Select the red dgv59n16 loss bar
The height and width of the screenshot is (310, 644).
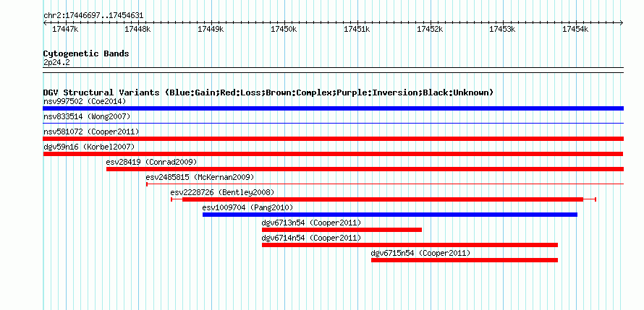(x=333, y=154)
